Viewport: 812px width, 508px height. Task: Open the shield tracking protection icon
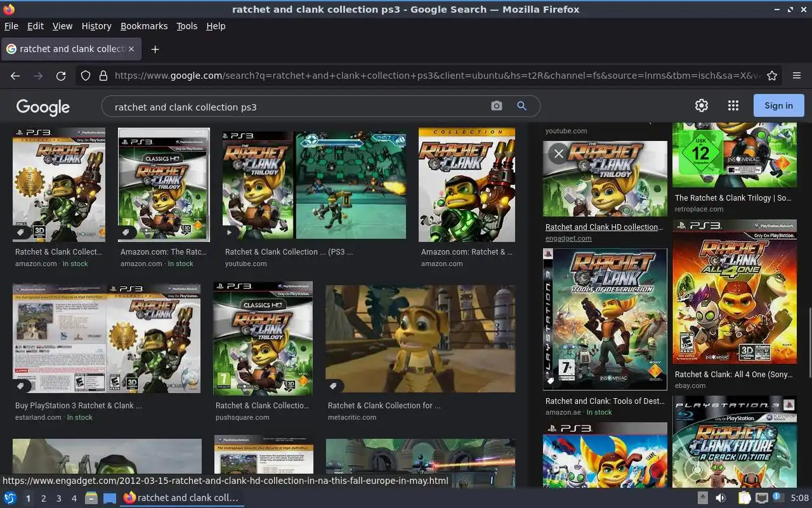click(x=86, y=76)
